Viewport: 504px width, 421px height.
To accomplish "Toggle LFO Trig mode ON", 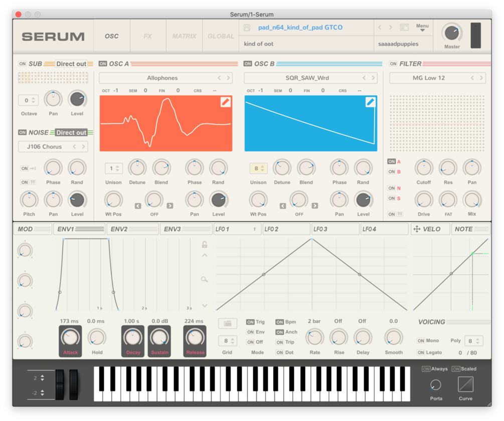I will [250, 322].
